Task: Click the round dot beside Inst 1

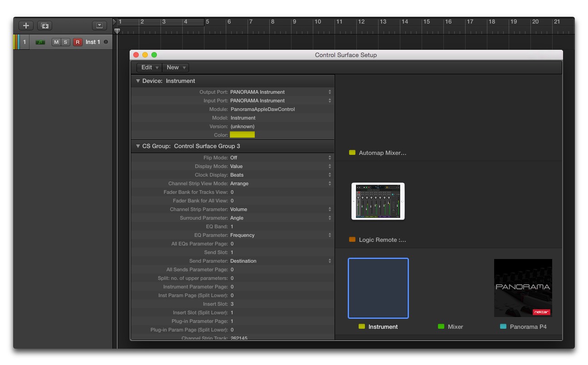Action: coord(106,42)
